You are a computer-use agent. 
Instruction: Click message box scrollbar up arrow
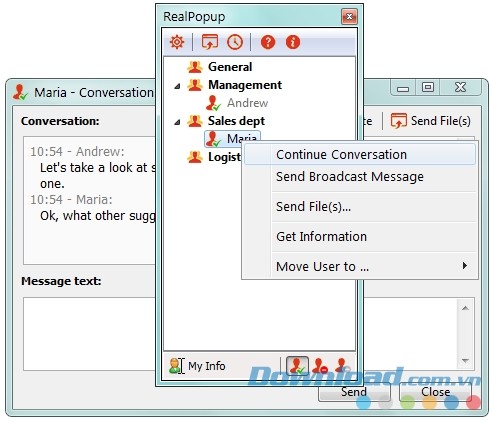click(x=465, y=308)
